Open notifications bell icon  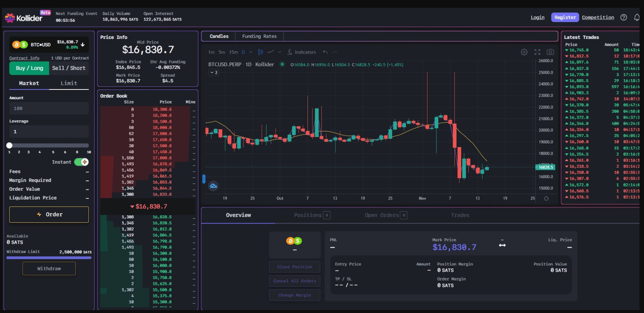coord(637,17)
